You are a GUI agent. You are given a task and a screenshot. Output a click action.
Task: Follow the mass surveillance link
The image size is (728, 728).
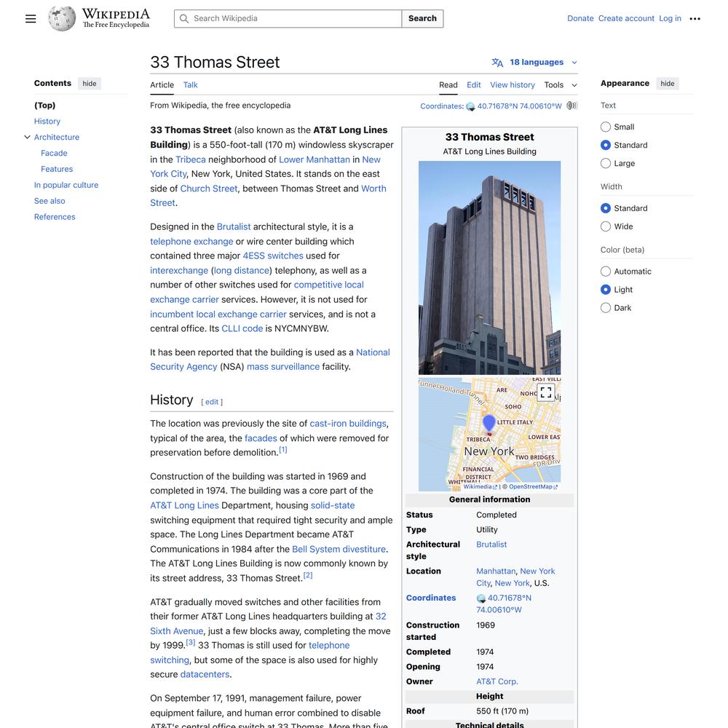[x=283, y=367]
